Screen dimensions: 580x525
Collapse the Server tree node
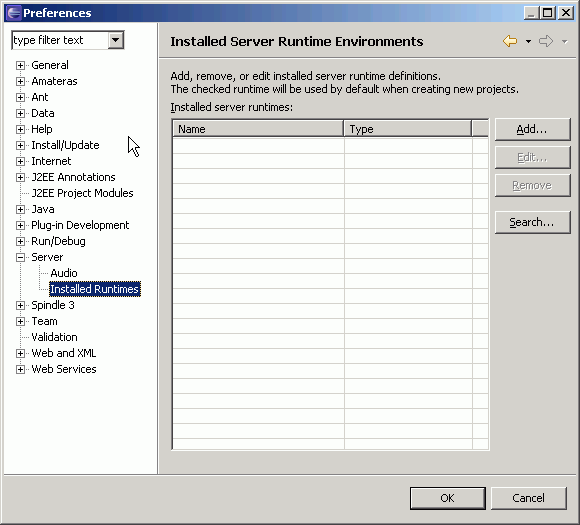(20, 258)
